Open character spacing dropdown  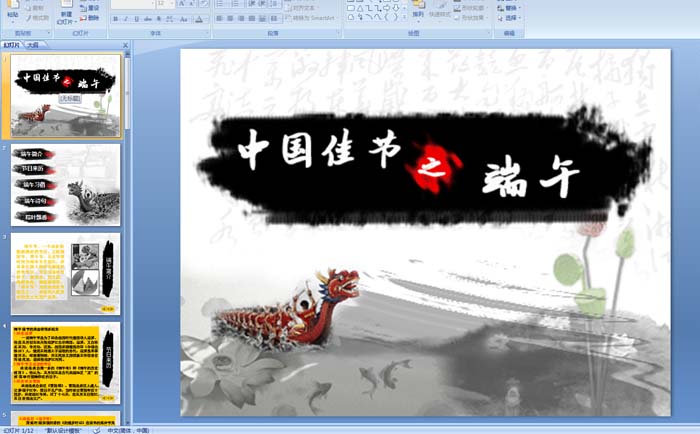coord(171,19)
